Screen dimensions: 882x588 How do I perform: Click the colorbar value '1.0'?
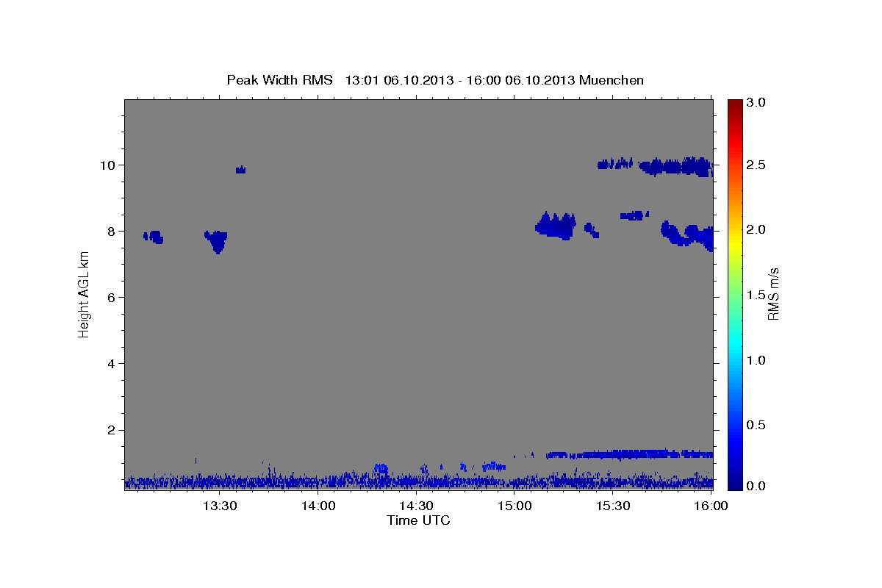click(756, 360)
